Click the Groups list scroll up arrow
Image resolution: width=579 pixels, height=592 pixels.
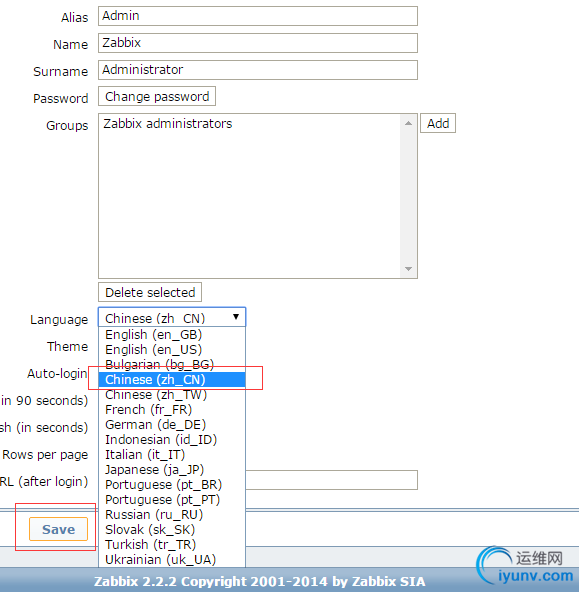[x=408, y=123]
